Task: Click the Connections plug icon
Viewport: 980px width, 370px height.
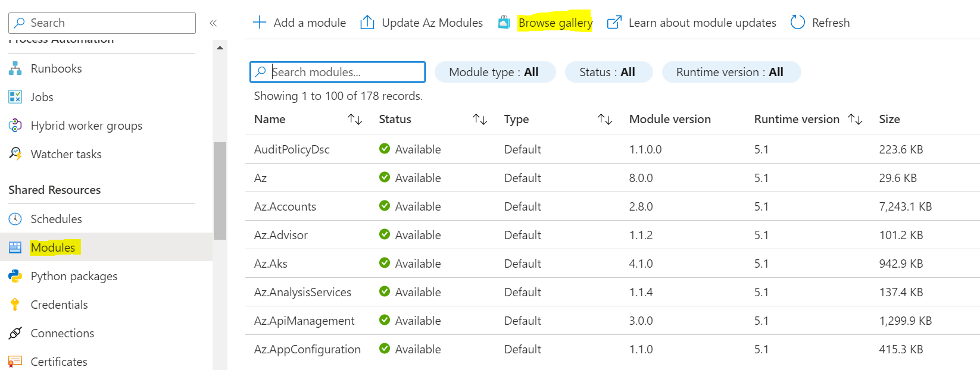Action: pyautogui.click(x=15, y=333)
